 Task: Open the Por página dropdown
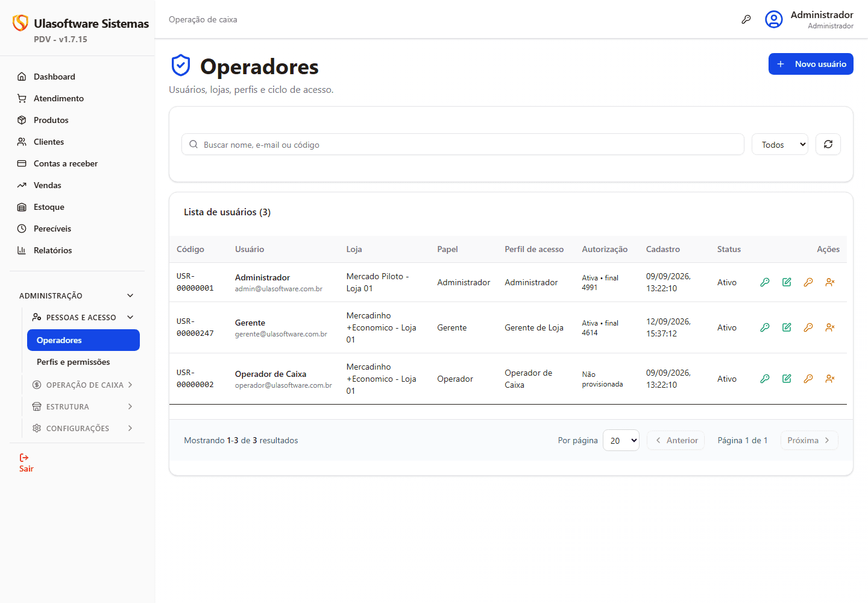(621, 440)
